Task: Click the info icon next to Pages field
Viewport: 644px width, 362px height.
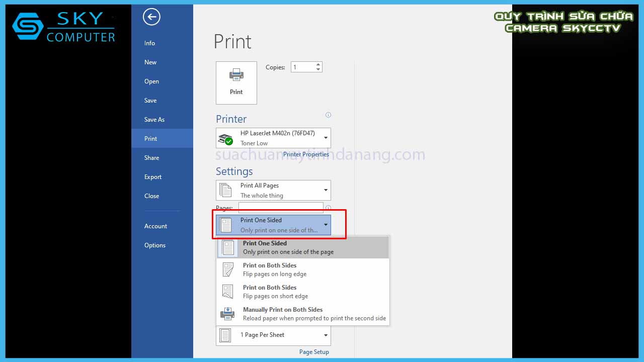Action: coord(328,208)
